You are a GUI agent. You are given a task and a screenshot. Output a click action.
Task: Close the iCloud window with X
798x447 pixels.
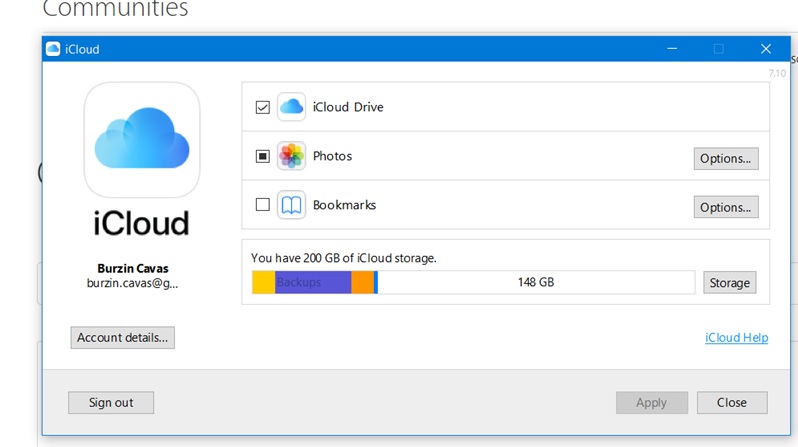766,49
